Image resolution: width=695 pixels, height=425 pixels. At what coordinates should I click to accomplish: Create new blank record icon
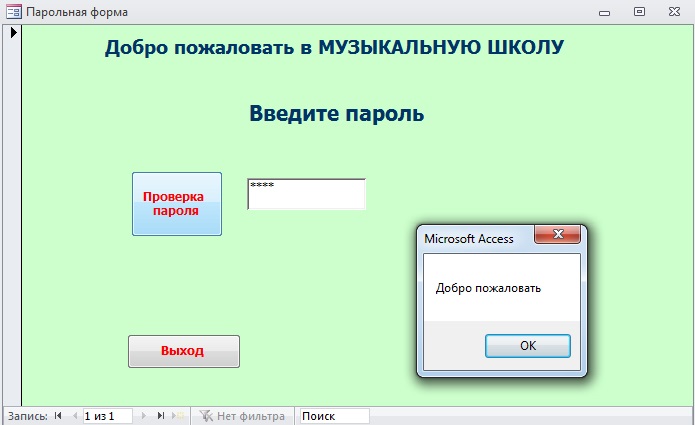178,416
